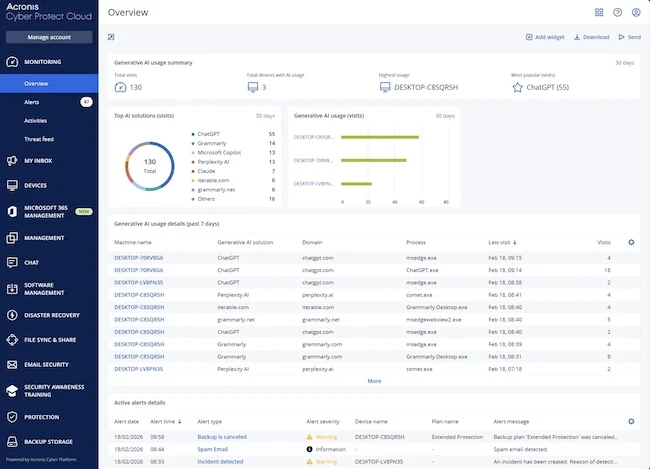Open the Management section icon
Viewport: 650px width, 469px height.
[12, 238]
